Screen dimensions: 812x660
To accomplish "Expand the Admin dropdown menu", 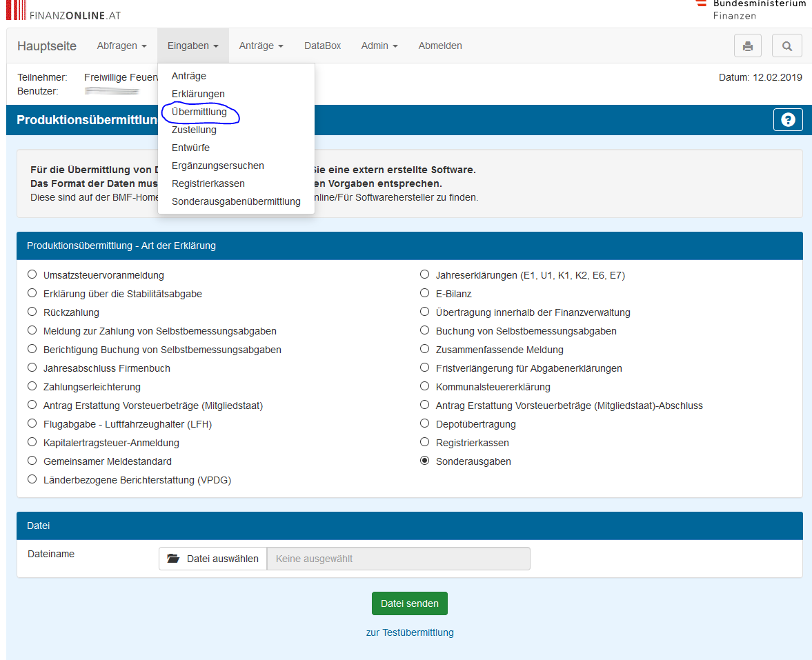I will (x=379, y=46).
